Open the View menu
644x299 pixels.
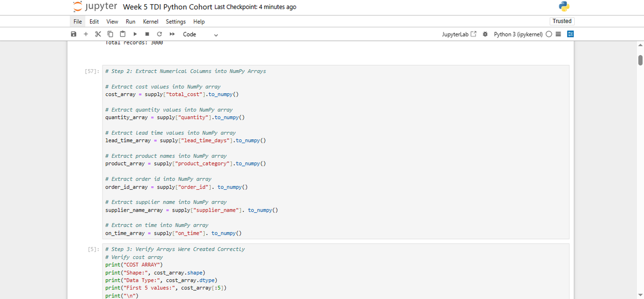coord(112,21)
